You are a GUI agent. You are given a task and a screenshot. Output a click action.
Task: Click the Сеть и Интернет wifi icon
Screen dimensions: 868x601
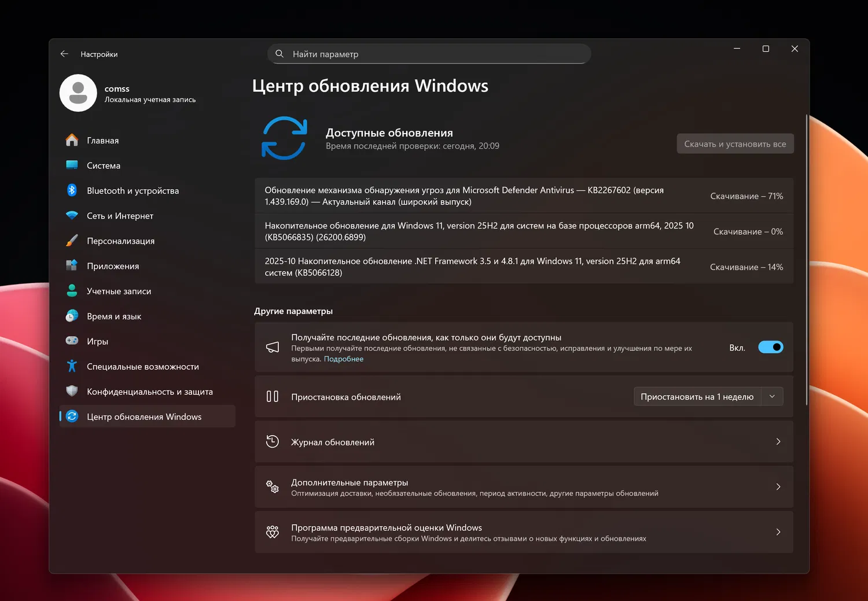point(72,216)
